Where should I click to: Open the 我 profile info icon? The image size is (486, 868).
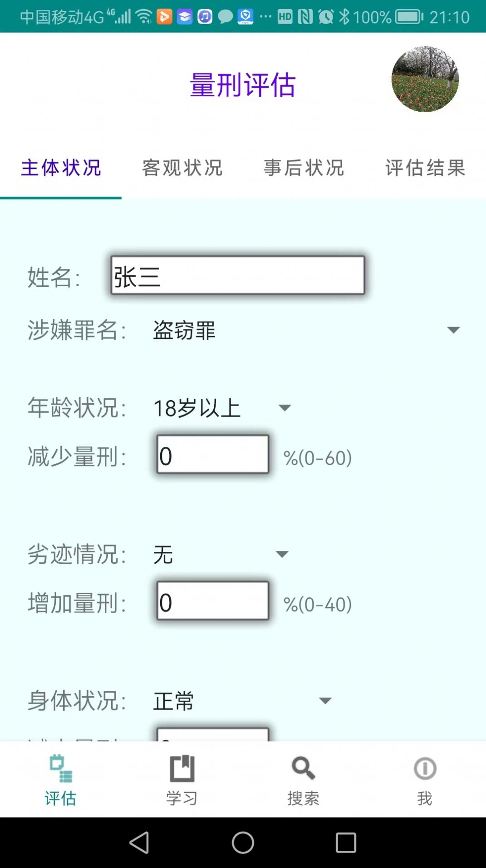point(425,769)
